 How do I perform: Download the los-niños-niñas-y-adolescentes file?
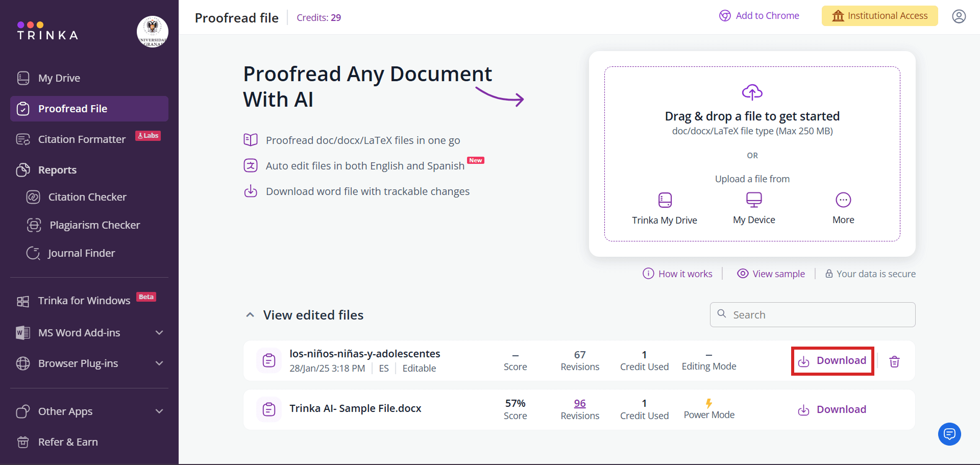click(x=832, y=361)
